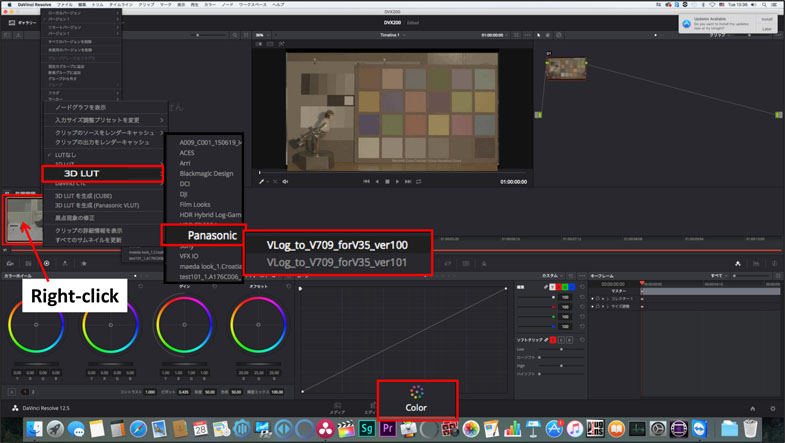This screenshot has width=785, height=443.
Task: Open the DaVinci Resolve icon in the Dock
Action: click(x=325, y=429)
